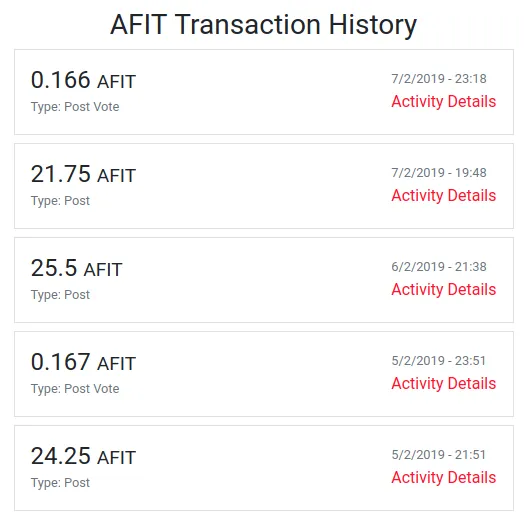This screenshot has width=531, height=515.
Task: Click the 5/2/2019 - 23:51 timestamp
Action: point(439,361)
